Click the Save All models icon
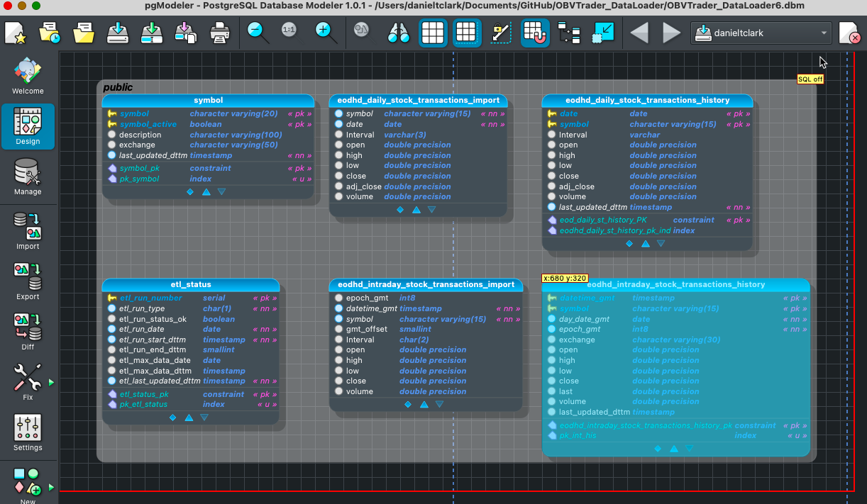Image resolution: width=867 pixels, height=504 pixels. click(x=186, y=33)
